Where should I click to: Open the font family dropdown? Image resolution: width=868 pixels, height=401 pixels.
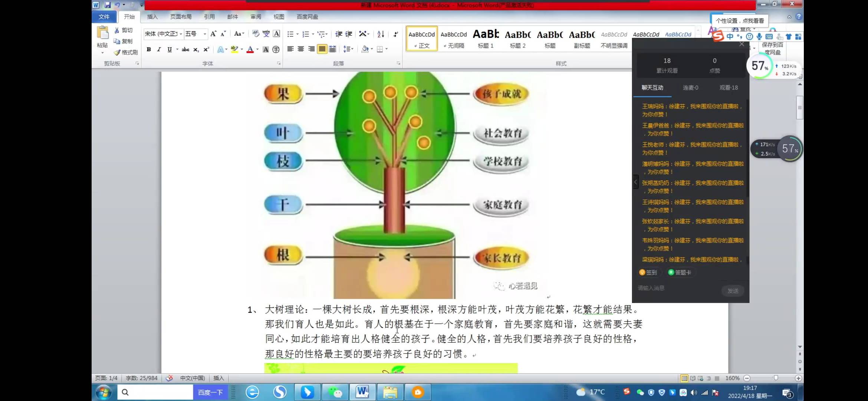pyautogui.click(x=181, y=33)
